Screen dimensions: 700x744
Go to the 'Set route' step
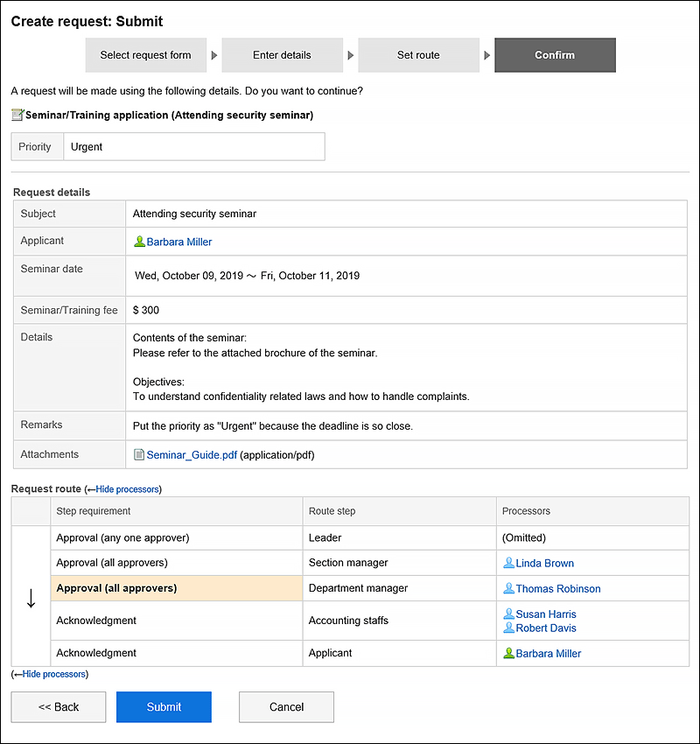[x=418, y=55]
